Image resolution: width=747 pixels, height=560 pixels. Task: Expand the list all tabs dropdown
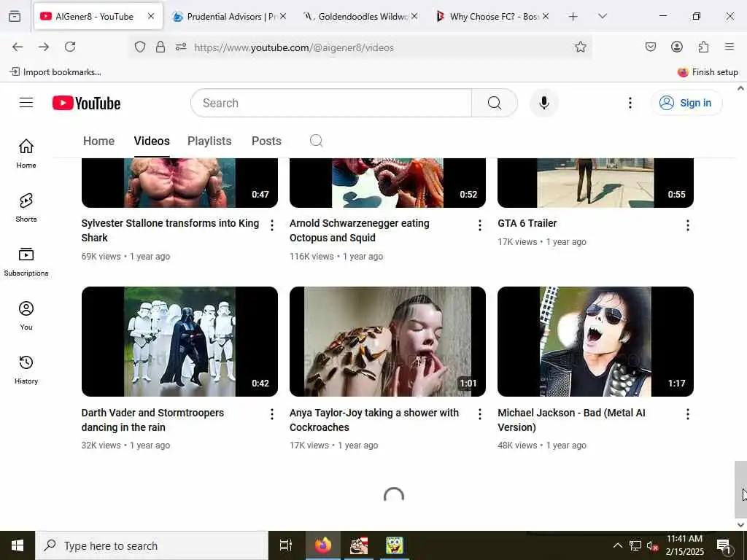pos(602,16)
